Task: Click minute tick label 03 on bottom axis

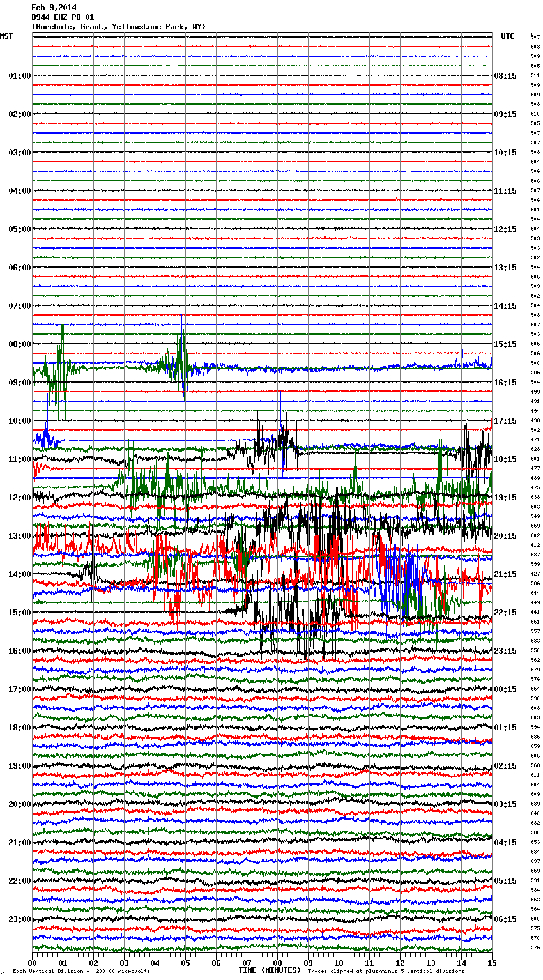Action: (x=124, y=963)
